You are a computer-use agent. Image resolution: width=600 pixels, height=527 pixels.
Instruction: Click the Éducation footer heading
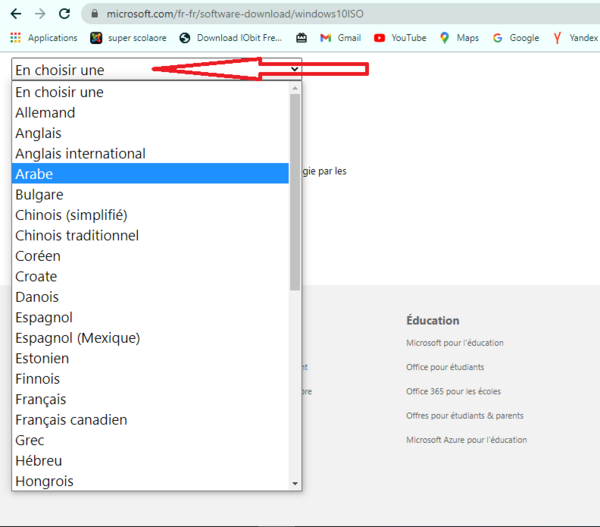433,320
